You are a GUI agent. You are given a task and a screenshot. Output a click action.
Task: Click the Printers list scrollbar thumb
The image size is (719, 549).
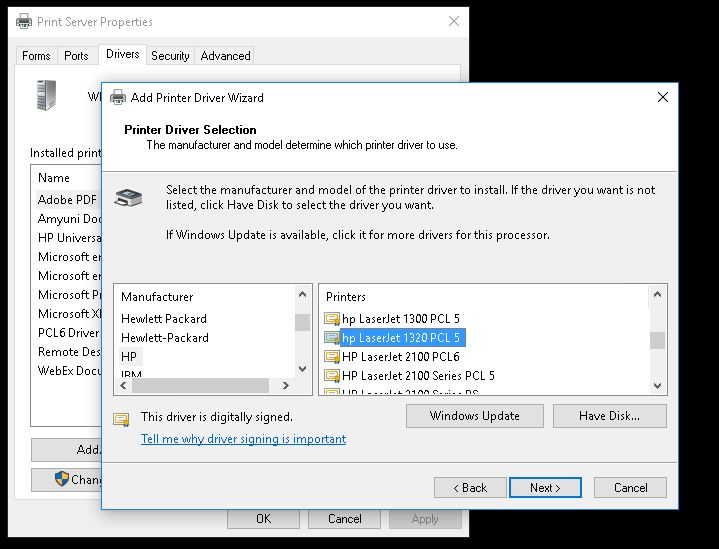657,340
